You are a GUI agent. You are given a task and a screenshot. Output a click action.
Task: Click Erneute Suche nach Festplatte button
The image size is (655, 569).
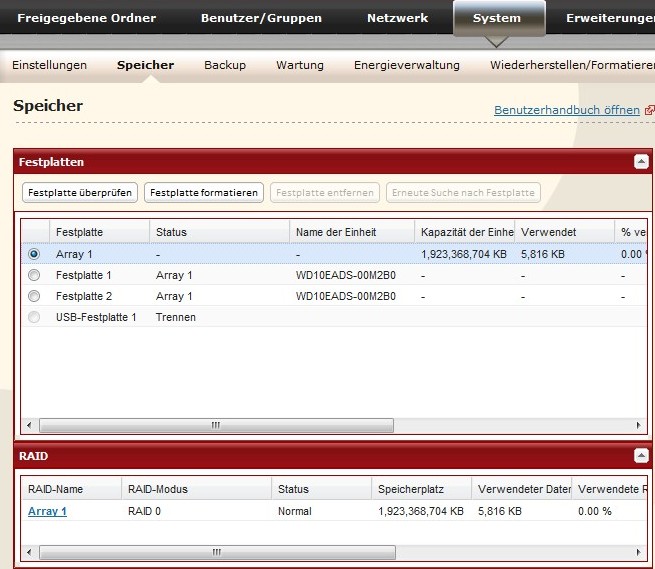[463, 193]
